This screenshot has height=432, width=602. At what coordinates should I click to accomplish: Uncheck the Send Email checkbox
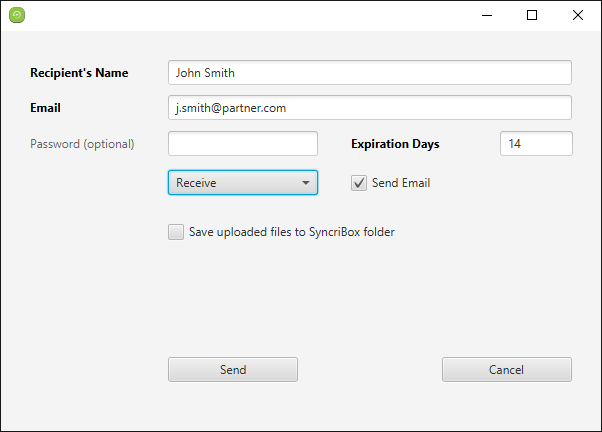coord(359,183)
